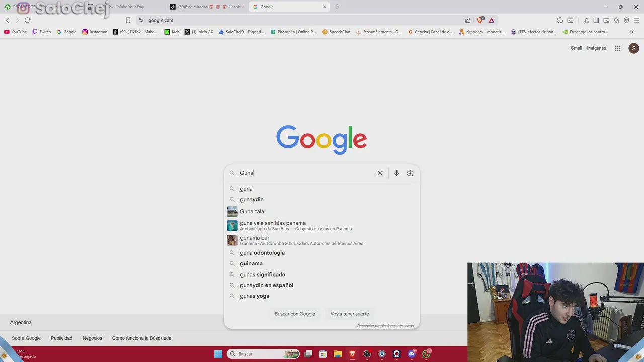The image size is (644, 362).
Task: Open the browser main hamburger menu
Action: pos(637,20)
